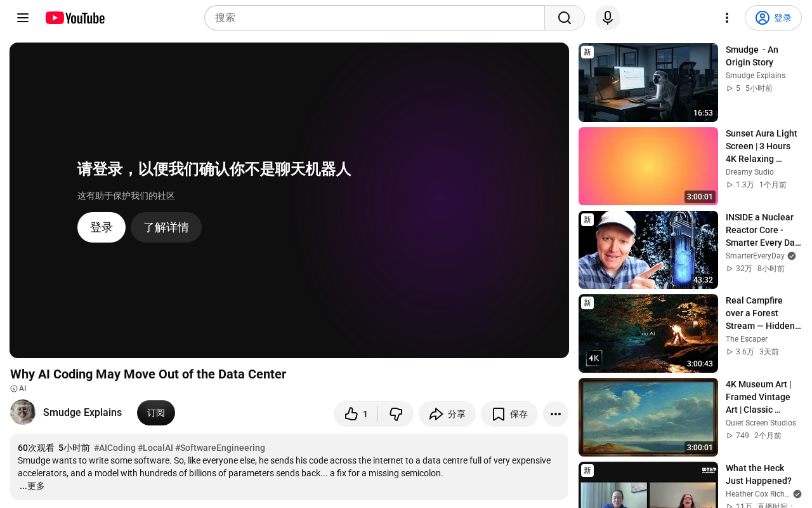Open the Smudge Explains channel name link

(82, 413)
